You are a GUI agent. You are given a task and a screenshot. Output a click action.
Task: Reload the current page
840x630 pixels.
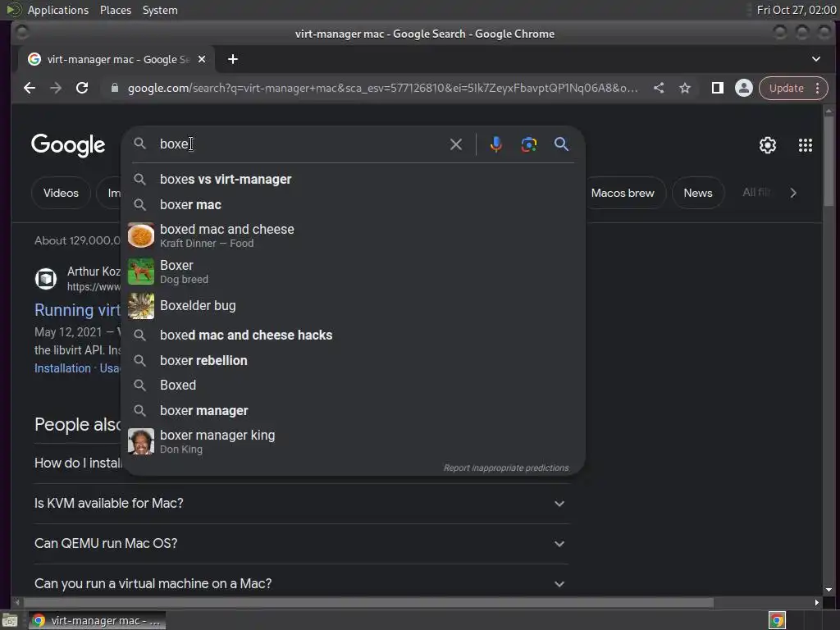click(82, 88)
